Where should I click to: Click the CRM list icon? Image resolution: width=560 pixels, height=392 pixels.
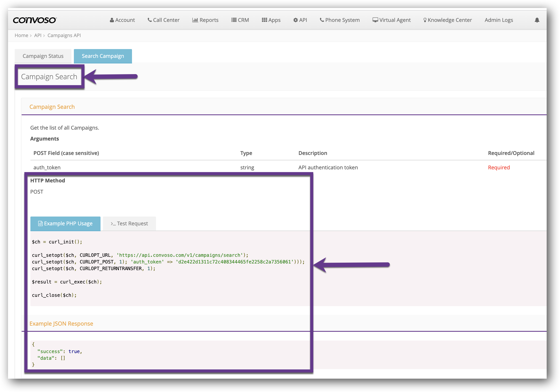[234, 20]
